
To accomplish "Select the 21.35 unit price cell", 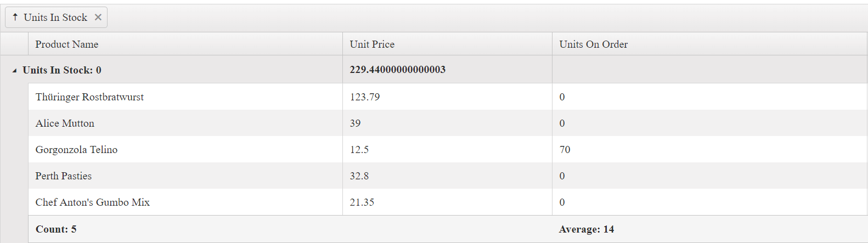I will pos(362,202).
